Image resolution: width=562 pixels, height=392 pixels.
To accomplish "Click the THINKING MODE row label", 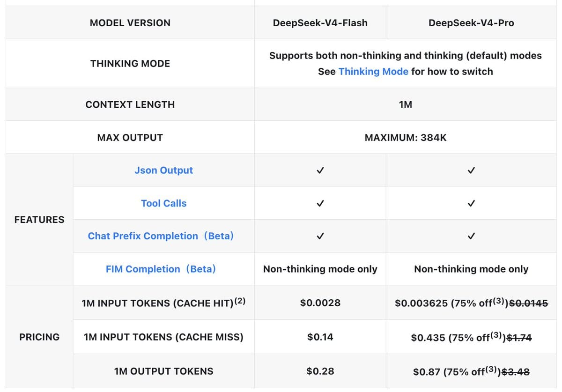I will pos(130,64).
